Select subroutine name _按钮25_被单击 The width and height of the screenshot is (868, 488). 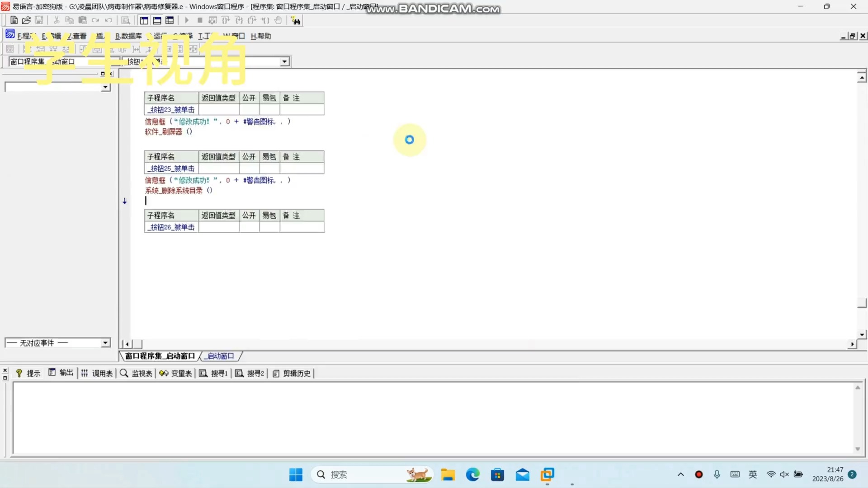click(171, 169)
